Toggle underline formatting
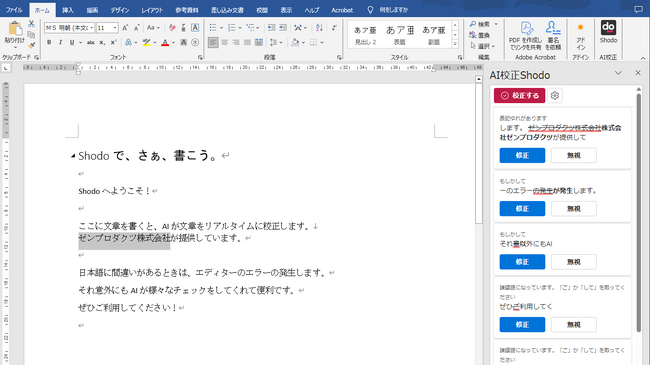The height and width of the screenshot is (366, 650). point(72,42)
